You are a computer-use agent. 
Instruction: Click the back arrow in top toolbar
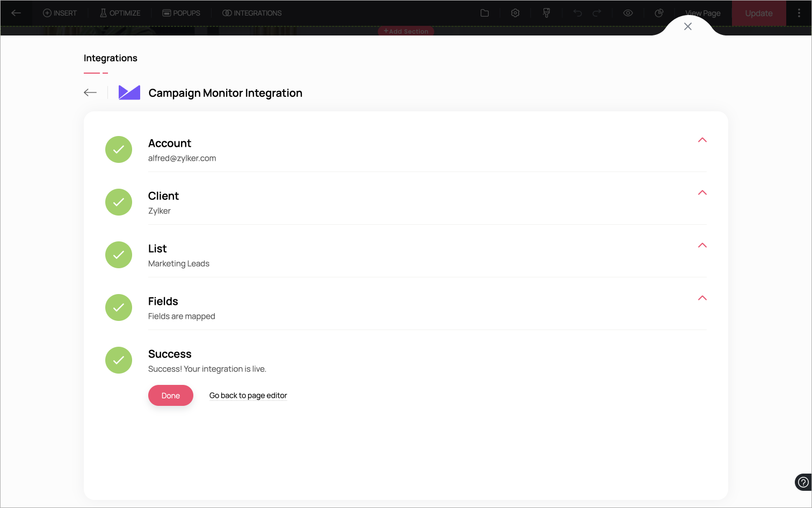pyautogui.click(x=16, y=13)
